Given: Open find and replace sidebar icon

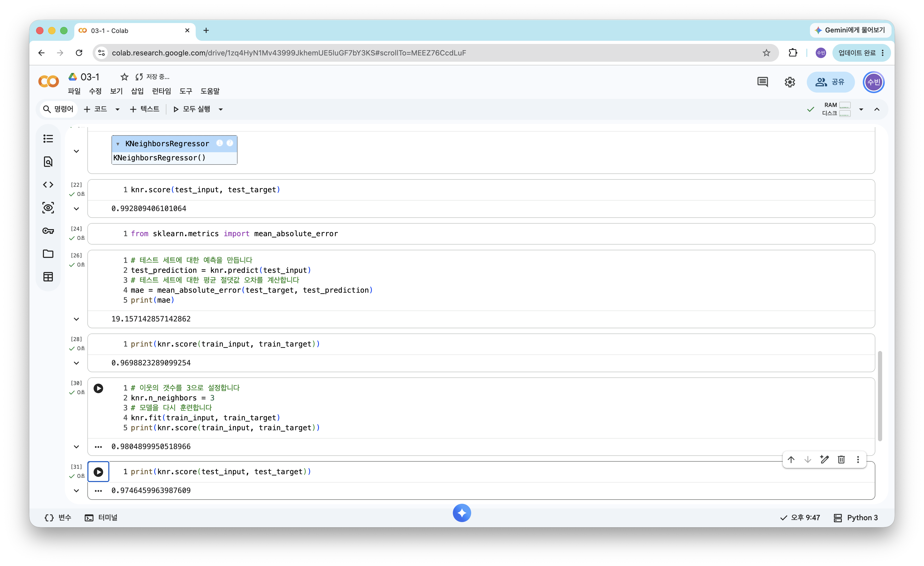Looking at the screenshot, I should [x=48, y=162].
